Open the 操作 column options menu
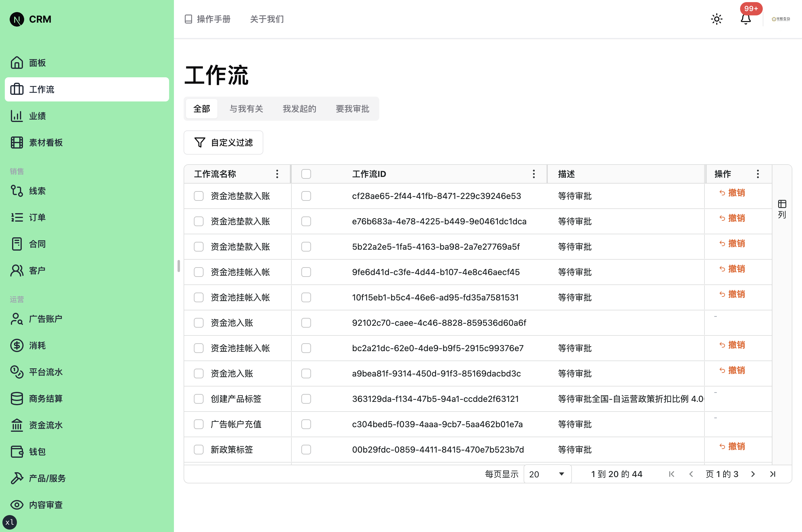The width and height of the screenshot is (802, 532). click(x=758, y=174)
